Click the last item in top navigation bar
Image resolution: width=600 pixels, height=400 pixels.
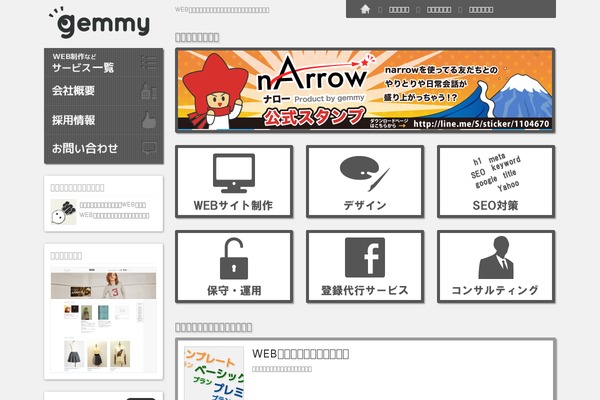click(x=481, y=10)
